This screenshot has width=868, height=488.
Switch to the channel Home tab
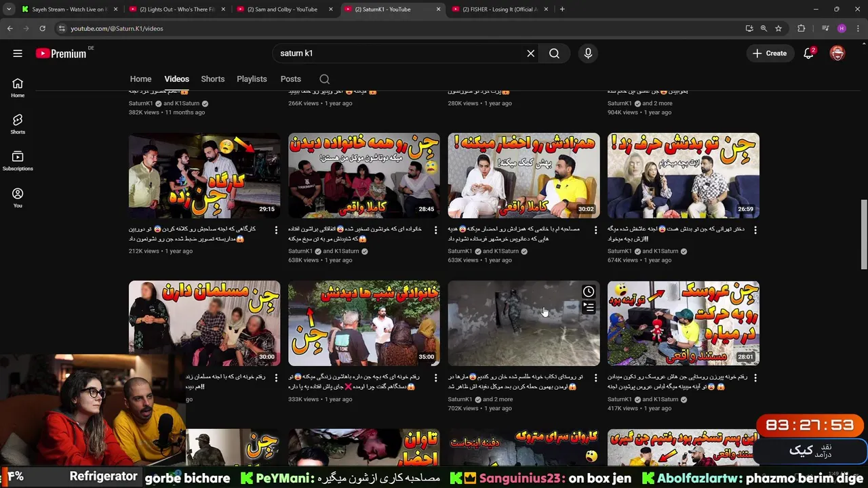140,79
